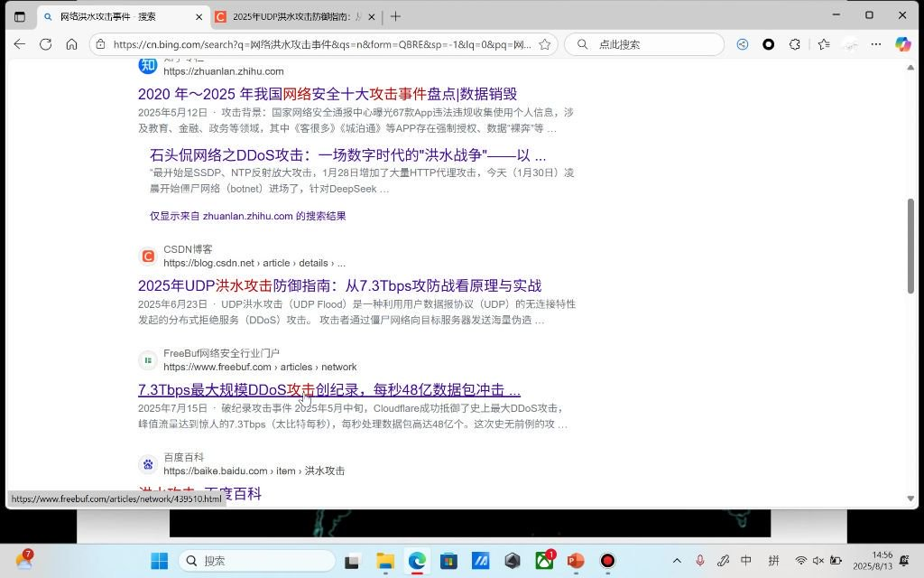Open Settings and more menu

tap(876, 44)
